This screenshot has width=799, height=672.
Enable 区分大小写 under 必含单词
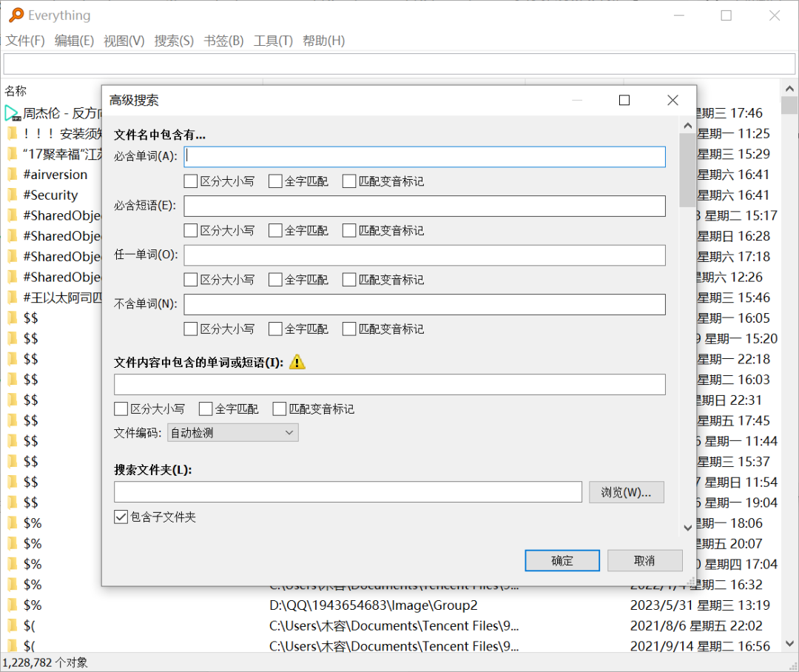(191, 181)
